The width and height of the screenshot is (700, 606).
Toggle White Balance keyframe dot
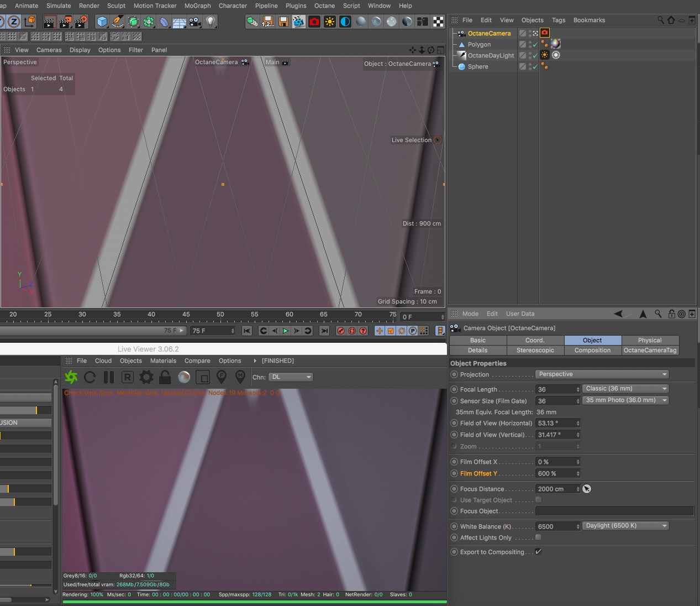point(454,526)
